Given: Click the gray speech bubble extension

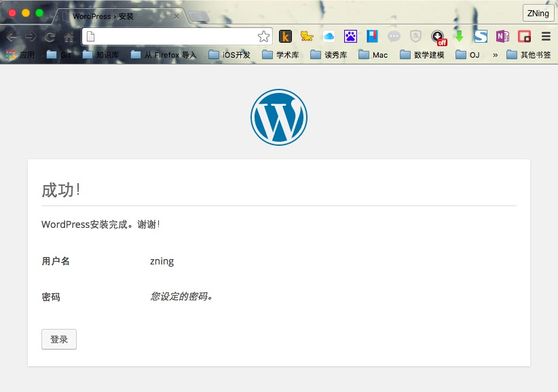Looking at the screenshot, I should coord(394,36).
